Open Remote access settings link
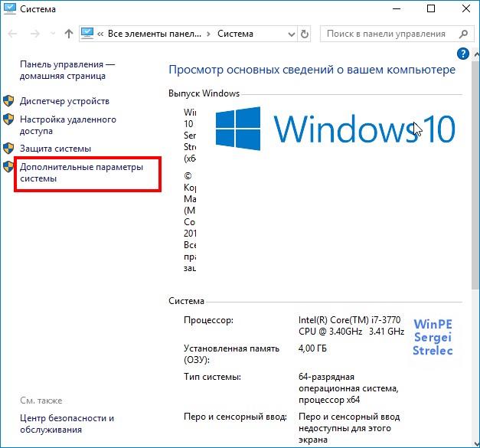 68,126
